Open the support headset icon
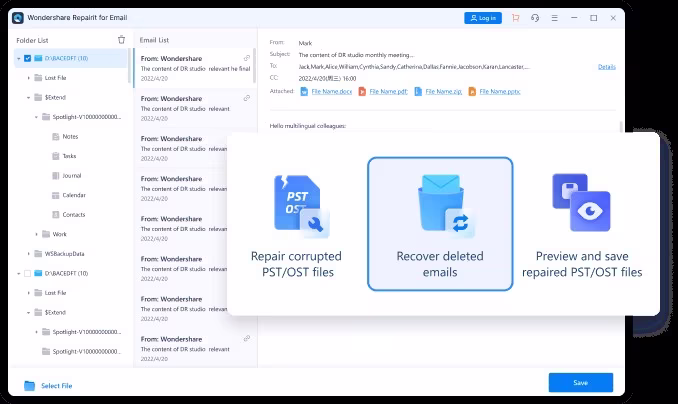Viewport: 678px width, 404px height. click(x=535, y=18)
